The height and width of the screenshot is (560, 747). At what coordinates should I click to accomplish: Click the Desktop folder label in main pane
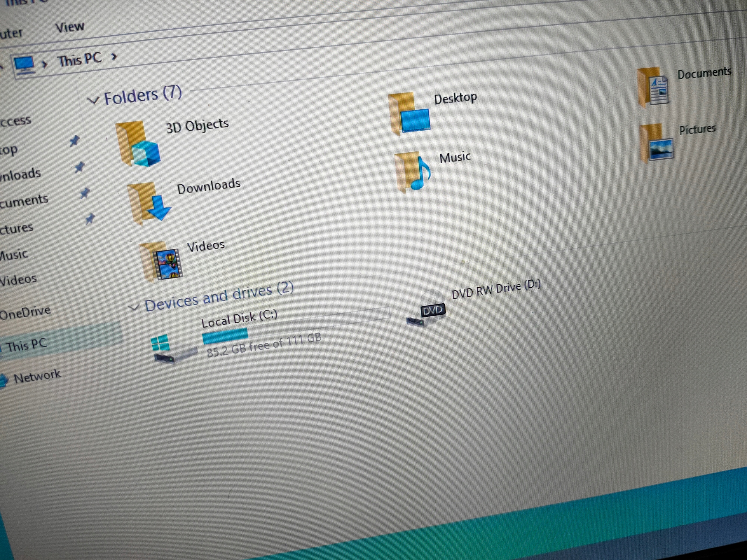pyautogui.click(x=455, y=98)
